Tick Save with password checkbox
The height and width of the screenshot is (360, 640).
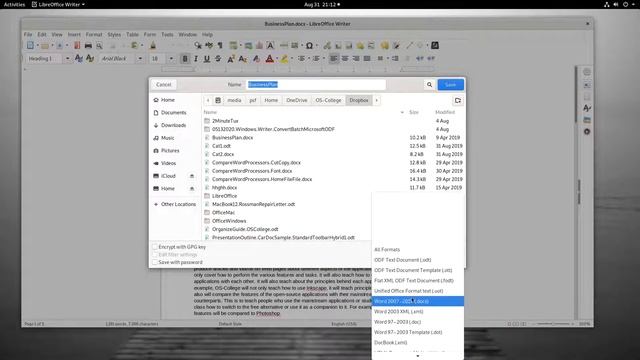coord(155,262)
